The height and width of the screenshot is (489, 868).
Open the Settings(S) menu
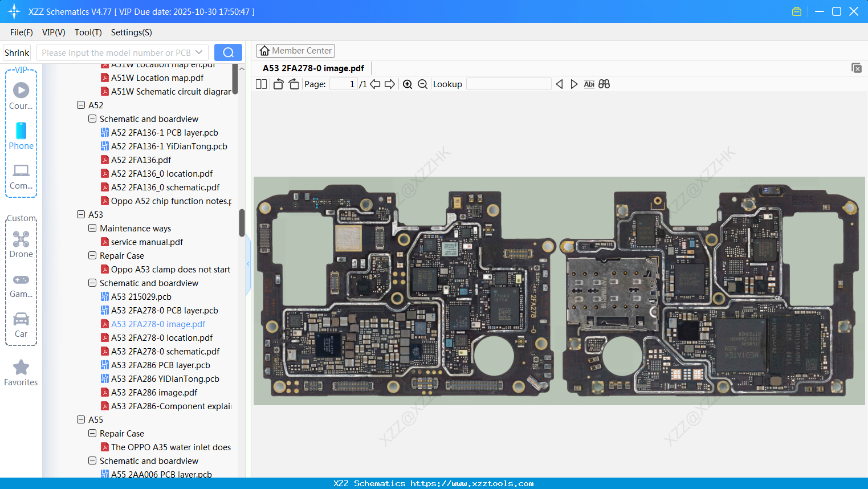[x=131, y=32]
